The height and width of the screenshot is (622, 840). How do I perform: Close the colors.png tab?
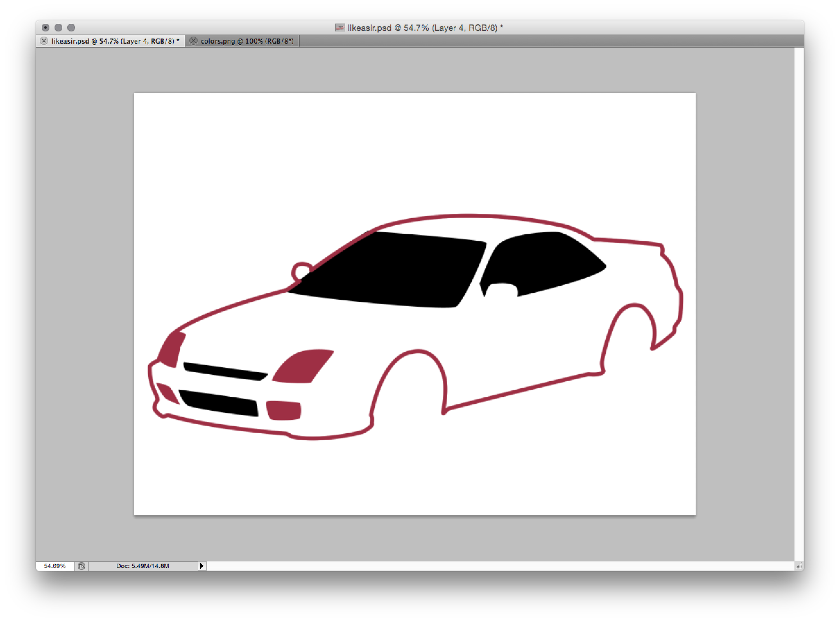pos(193,41)
